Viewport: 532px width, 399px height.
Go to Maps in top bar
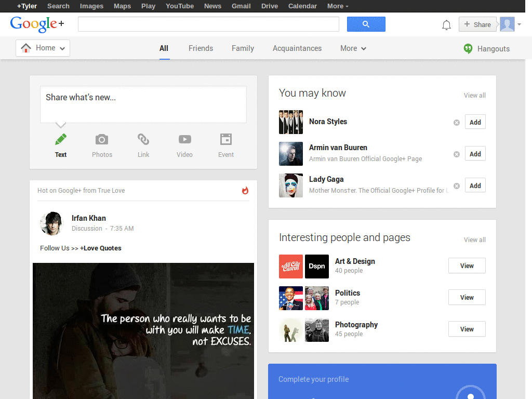122,6
